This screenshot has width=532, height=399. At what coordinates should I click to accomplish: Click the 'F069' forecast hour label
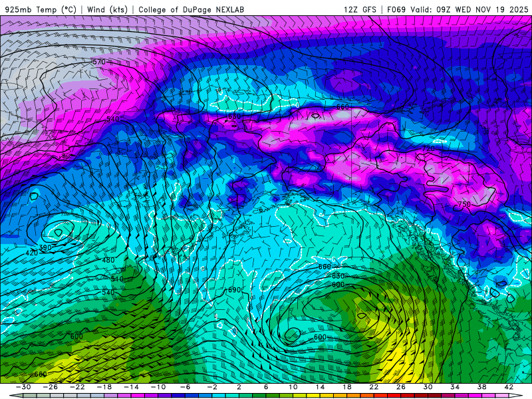(396, 9)
